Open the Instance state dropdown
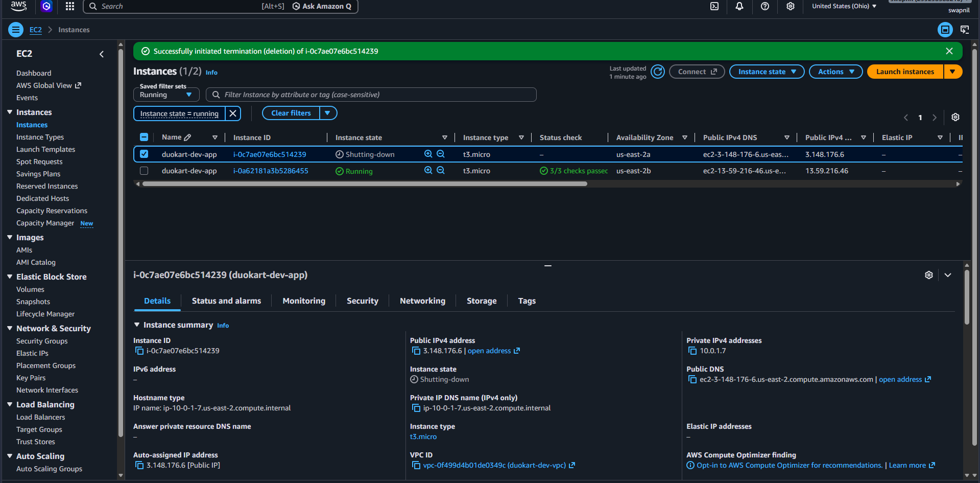Viewport: 980px width, 483px height. [767, 72]
